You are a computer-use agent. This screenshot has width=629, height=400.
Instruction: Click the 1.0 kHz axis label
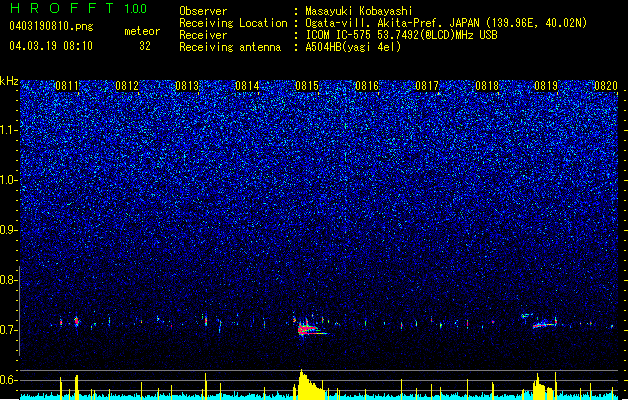click(9, 180)
